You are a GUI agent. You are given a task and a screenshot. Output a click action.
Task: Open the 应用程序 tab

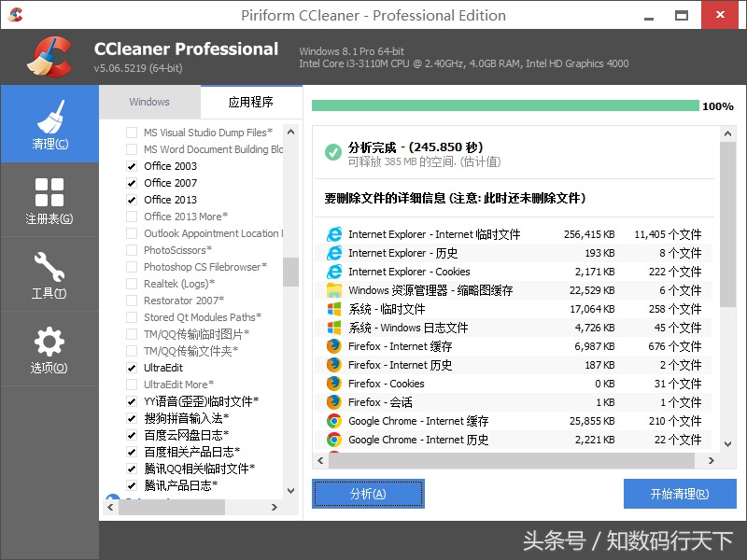pyautogui.click(x=252, y=102)
